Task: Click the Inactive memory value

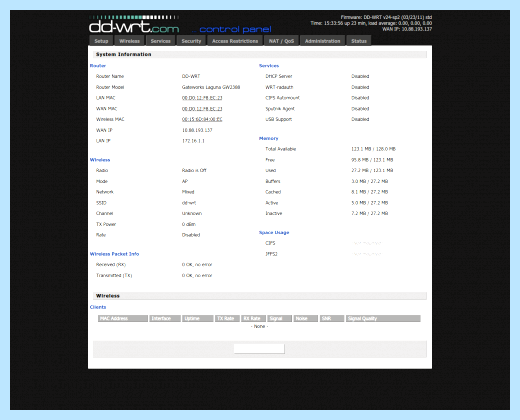Action: [369, 213]
